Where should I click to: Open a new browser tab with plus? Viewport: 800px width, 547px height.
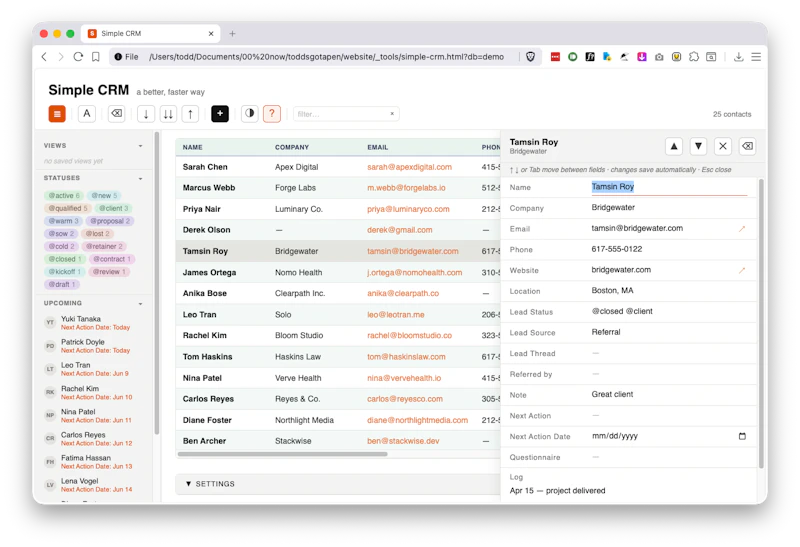tap(232, 34)
